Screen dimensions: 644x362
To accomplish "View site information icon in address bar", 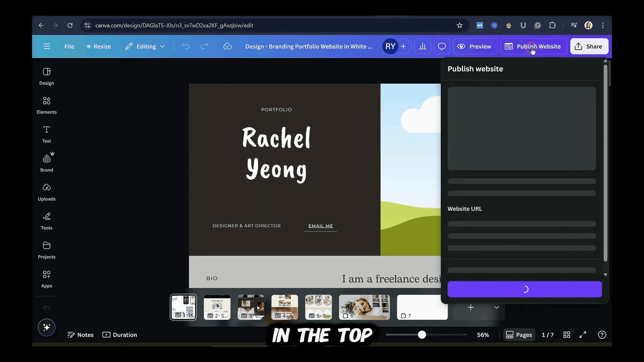I will coord(87,25).
